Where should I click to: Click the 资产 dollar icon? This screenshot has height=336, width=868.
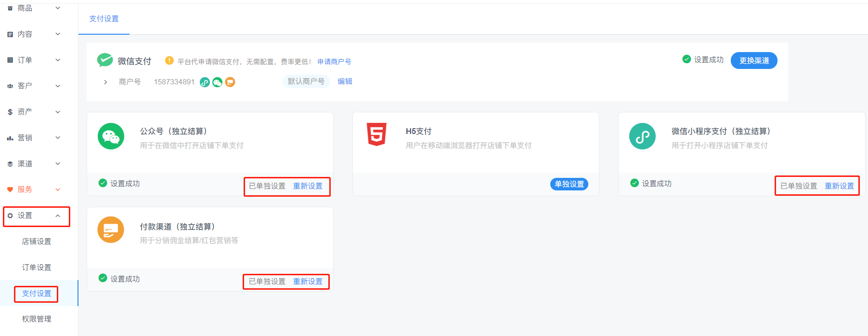coord(10,112)
